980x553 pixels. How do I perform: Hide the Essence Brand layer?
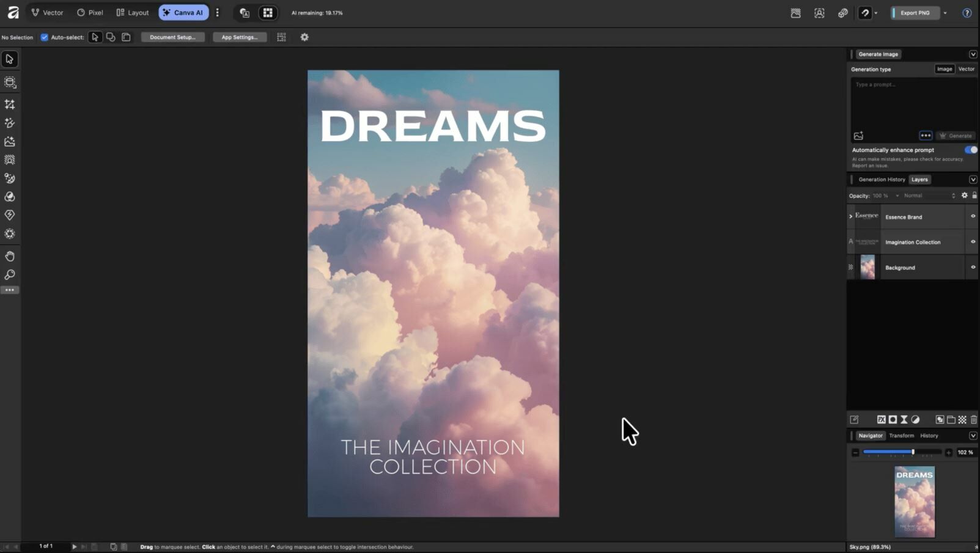(x=972, y=216)
